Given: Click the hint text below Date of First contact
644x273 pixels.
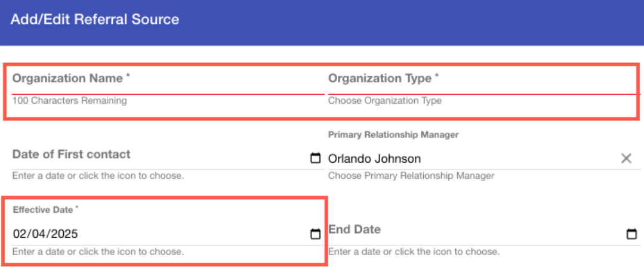Looking at the screenshot, I should click(98, 176).
